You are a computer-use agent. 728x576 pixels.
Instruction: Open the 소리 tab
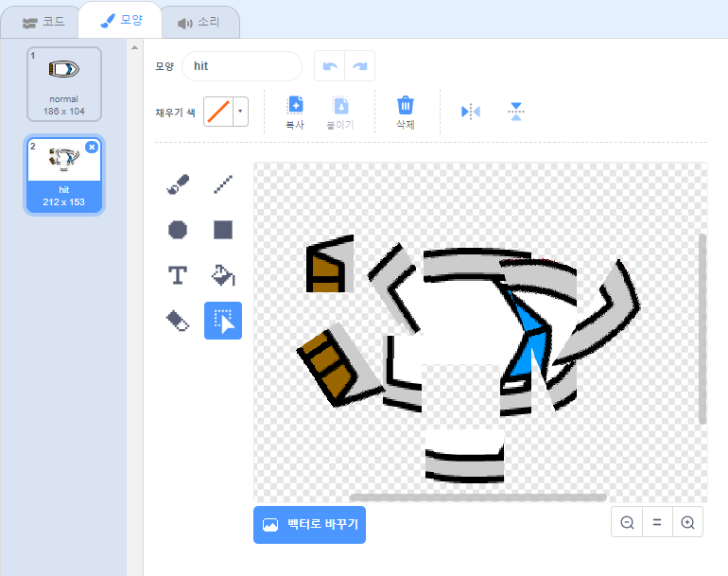[x=199, y=22]
